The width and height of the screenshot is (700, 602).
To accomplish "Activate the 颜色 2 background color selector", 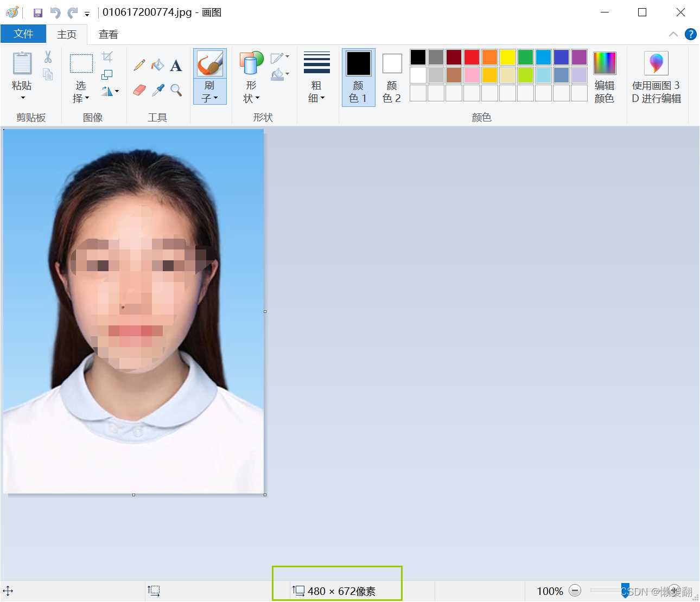I will (391, 77).
